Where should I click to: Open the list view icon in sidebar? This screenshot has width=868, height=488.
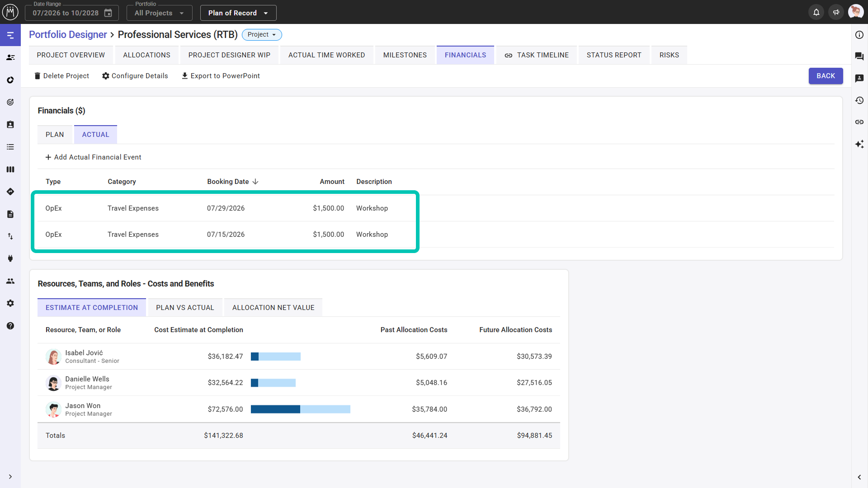click(x=10, y=147)
